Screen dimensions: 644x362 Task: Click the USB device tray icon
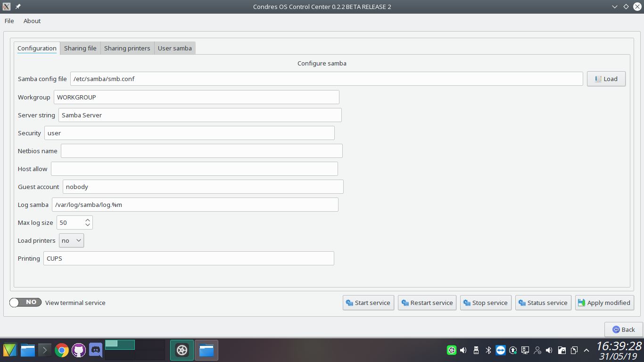476,350
